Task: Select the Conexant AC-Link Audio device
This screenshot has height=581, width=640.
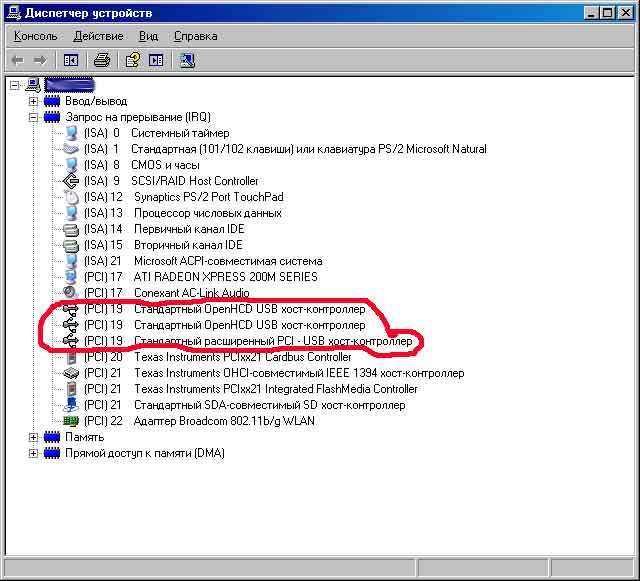Action: (192, 293)
